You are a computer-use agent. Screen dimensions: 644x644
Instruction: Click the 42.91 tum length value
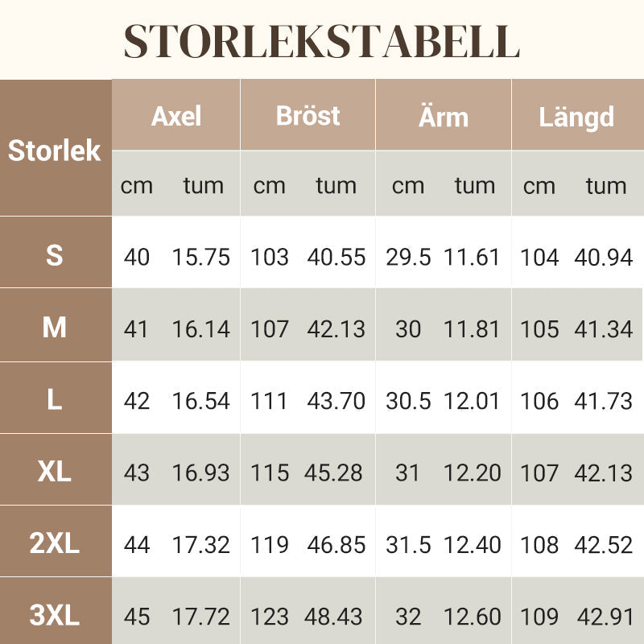tap(605, 617)
